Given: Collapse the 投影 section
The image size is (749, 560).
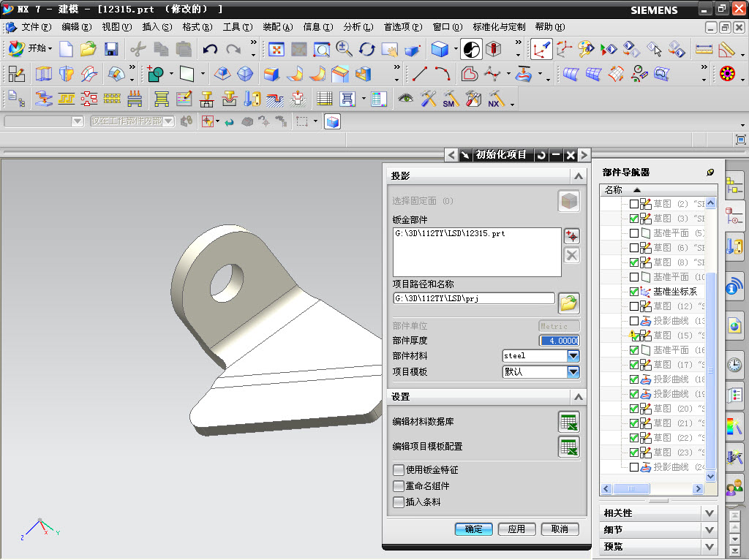Looking at the screenshot, I should point(579,176).
